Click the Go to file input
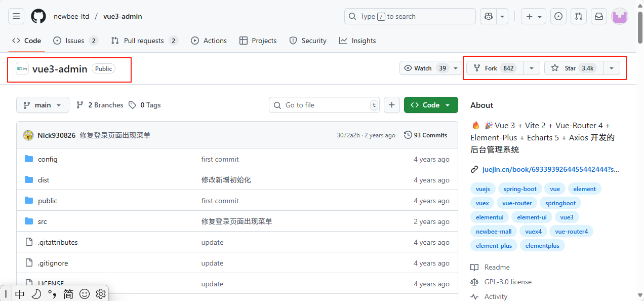Viewport: 644px width, 301px height. (324, 105)
